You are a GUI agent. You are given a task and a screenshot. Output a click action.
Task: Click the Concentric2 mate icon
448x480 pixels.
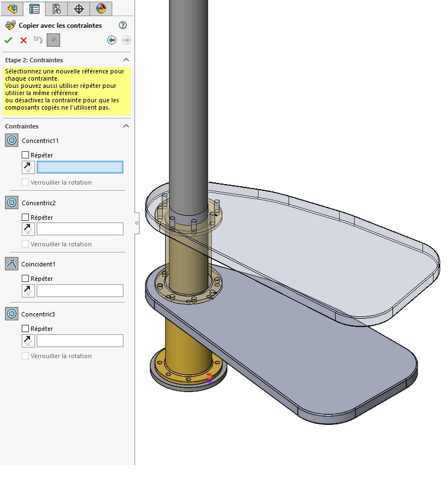(12, 202)
